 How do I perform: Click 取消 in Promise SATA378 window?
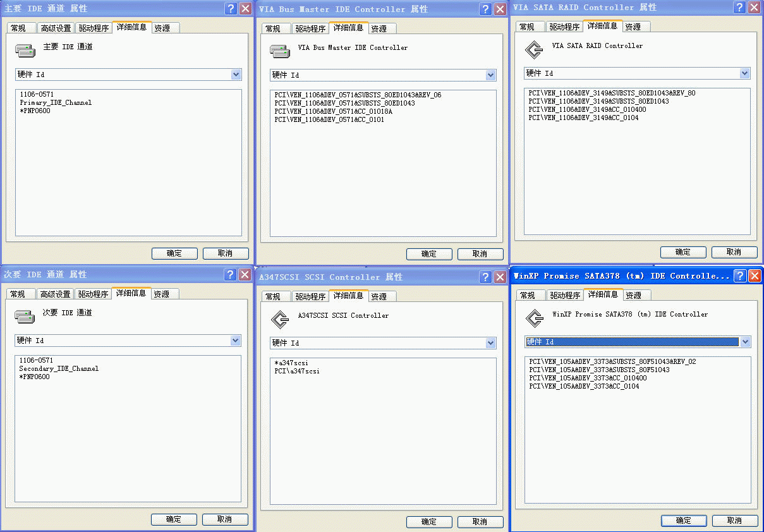click(735, 521)
